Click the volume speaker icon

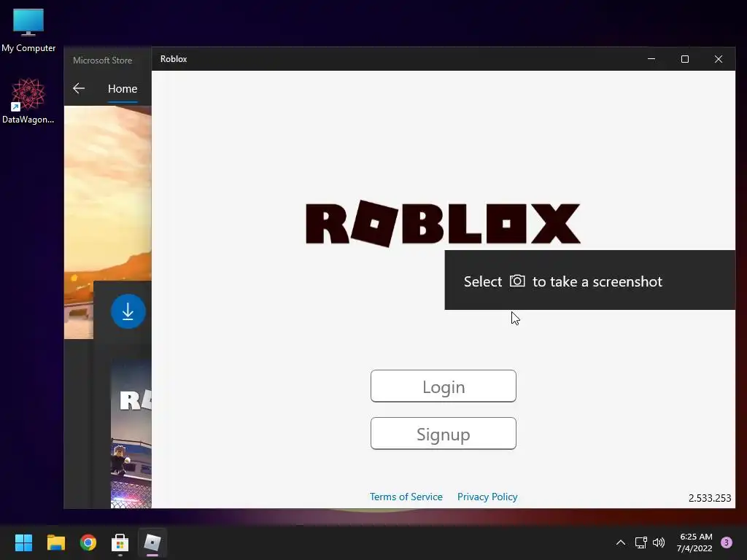point(659,542)
